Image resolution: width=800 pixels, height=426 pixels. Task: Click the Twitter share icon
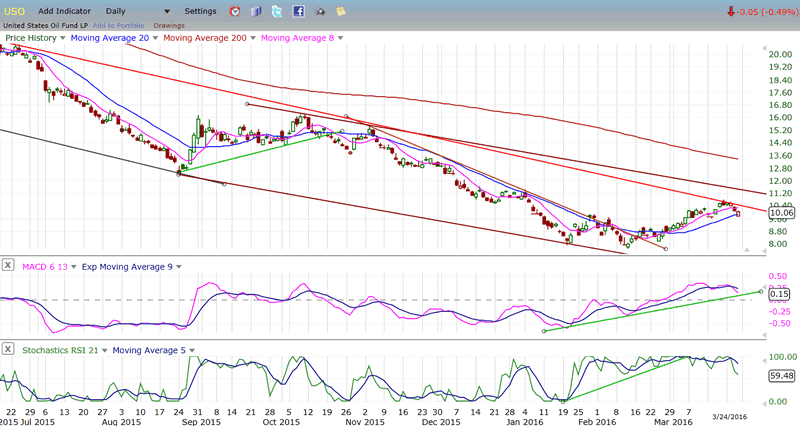(x=277, y=12)
